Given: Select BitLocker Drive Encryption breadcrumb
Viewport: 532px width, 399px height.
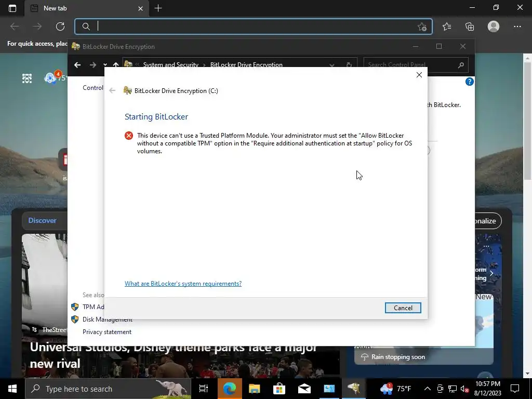Looking at the screenshot, I should (246, 64).
